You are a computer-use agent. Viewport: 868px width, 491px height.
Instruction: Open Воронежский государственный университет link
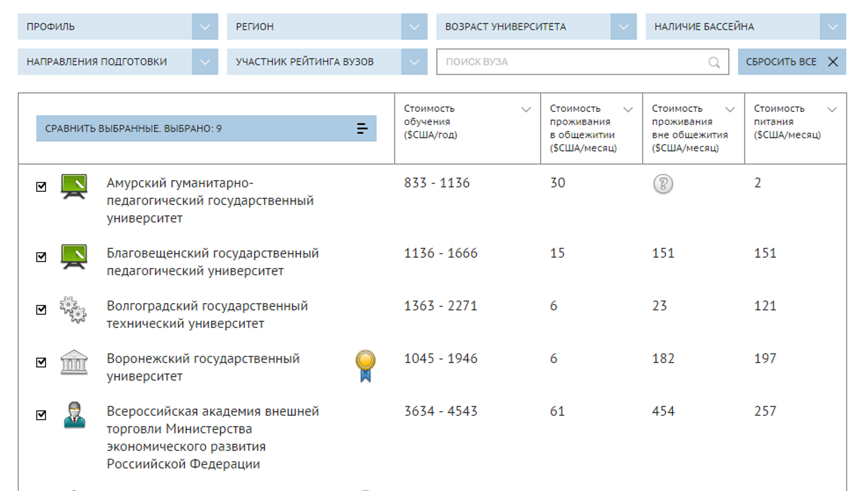click(x=203, y=367)
